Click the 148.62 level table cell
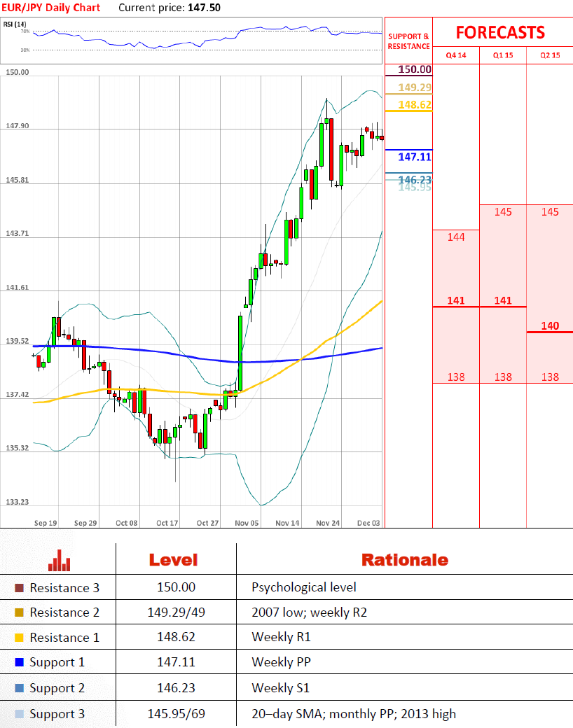Image resolution: width=573 pixels, height=728 pixels. pyautogui.click(x=176, y=636)
